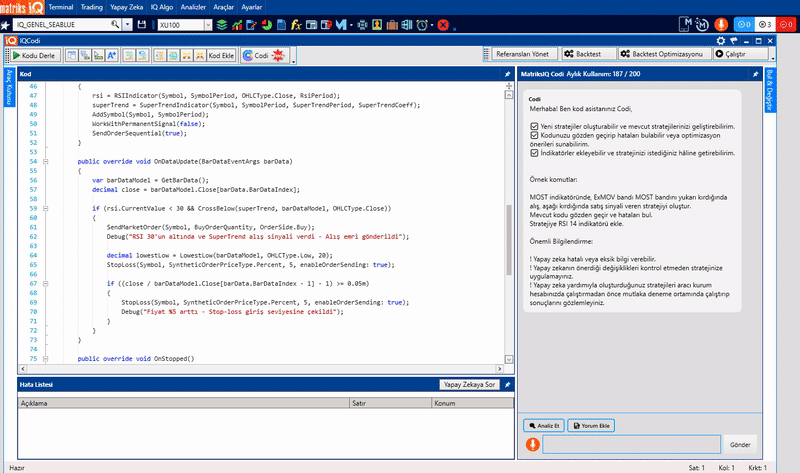The width and height of the screenshot is (800, 473).
Task: Click the Analiz Et button
Action: point(544,426)
